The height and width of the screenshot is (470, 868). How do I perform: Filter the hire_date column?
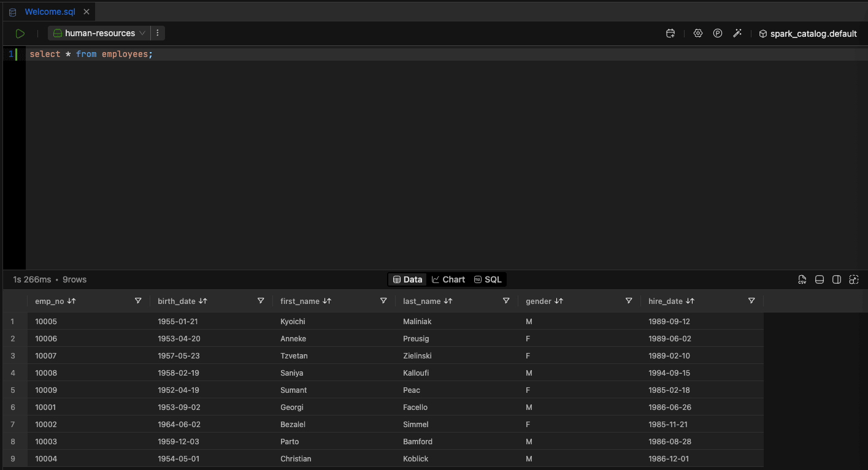[751, 301]
